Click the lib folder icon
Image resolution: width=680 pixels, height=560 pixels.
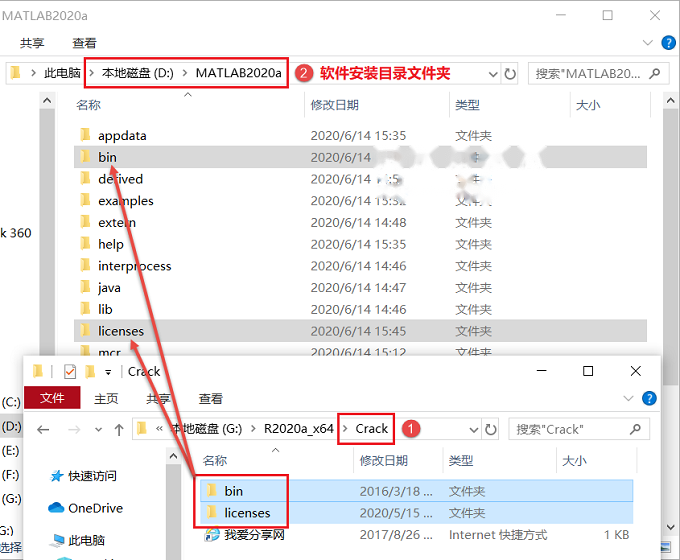[85, 308]
